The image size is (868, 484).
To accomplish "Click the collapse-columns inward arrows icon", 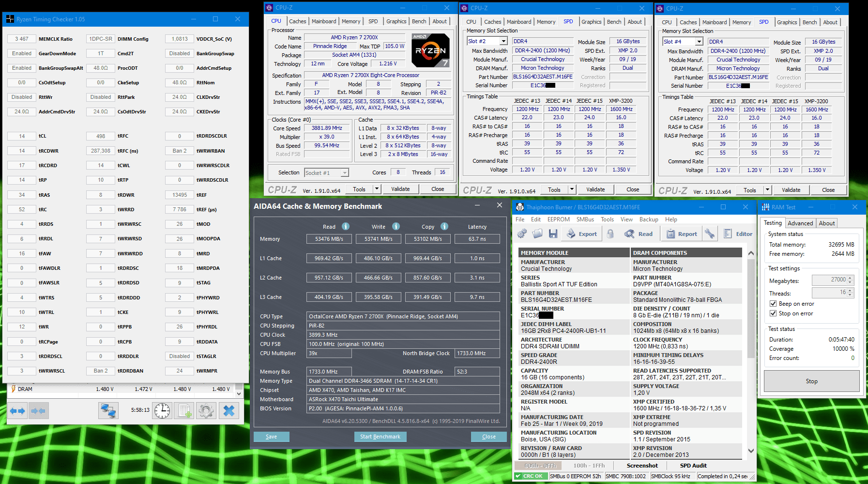I will (x=38, y=411).
